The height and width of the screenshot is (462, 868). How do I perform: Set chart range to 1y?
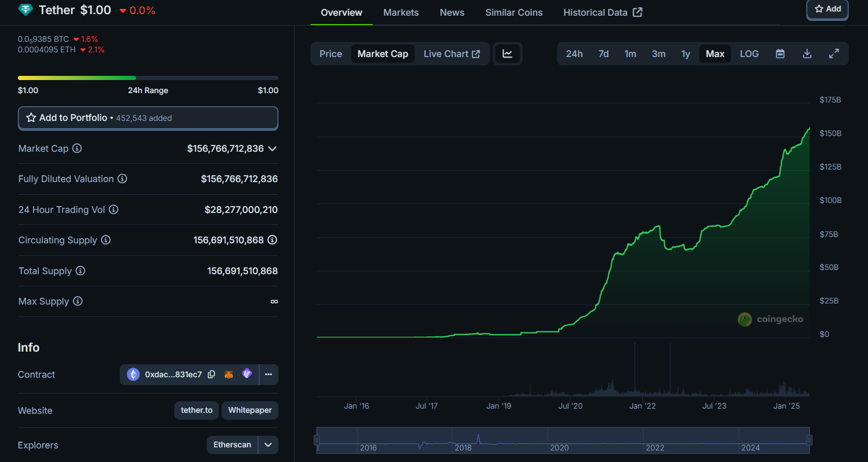(685, 54)
